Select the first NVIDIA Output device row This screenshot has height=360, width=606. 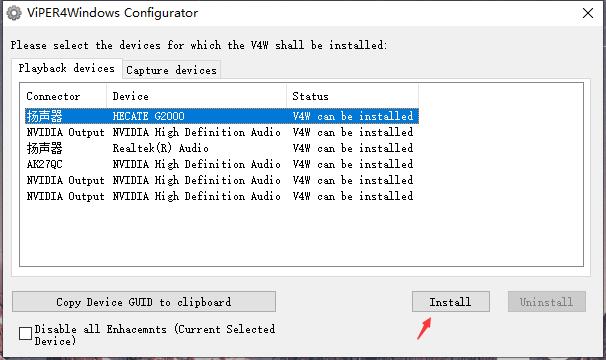222,132
